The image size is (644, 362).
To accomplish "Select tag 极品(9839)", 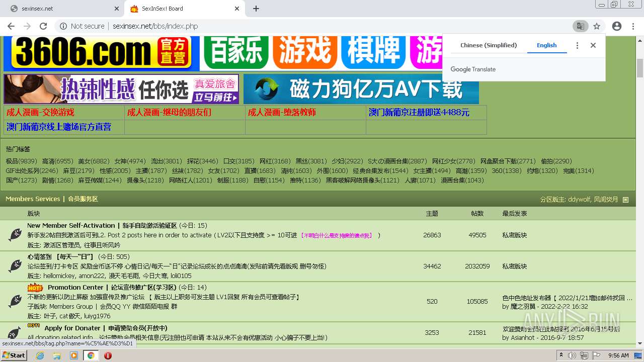I will pyautogui.click(x=21, y=161).
